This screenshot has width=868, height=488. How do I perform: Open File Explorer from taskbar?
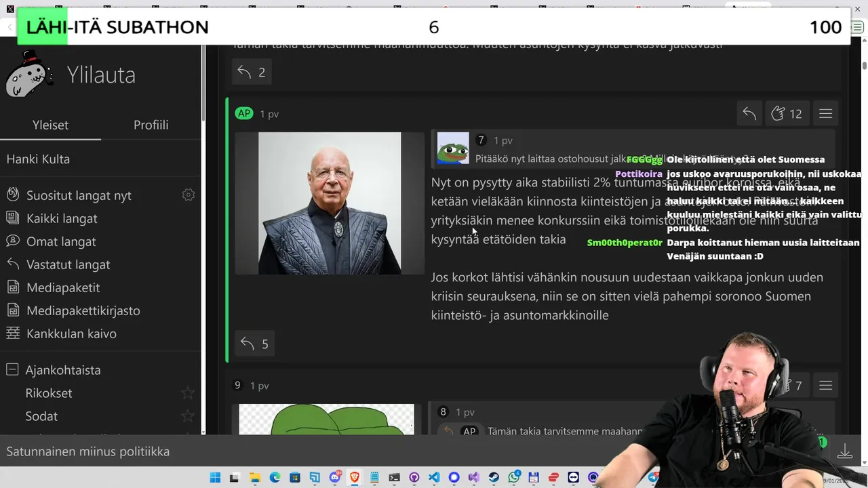pos(255,478)
